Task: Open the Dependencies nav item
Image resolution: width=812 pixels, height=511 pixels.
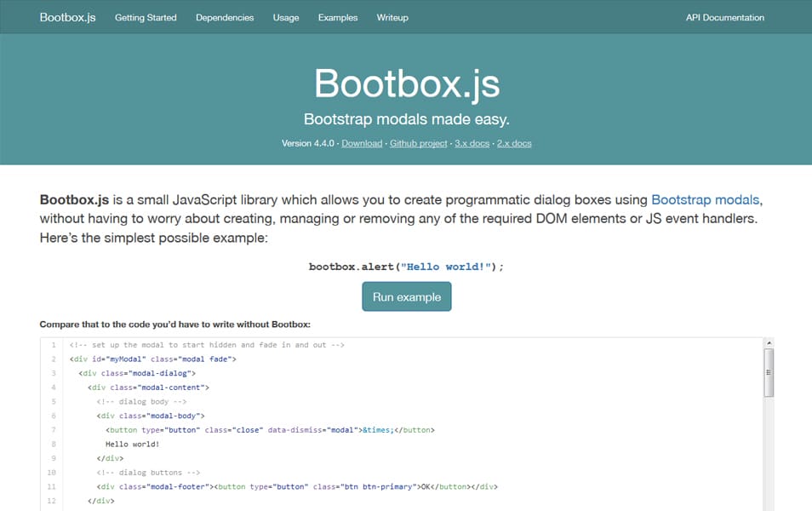Action: point(225,18)
